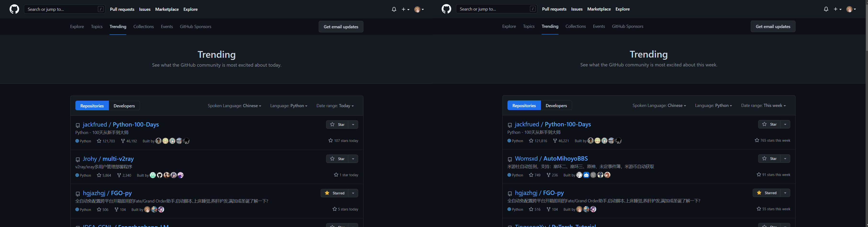Switch to Collections tab in This week window
Screen dimensions: 868x227
click(576, 26)
